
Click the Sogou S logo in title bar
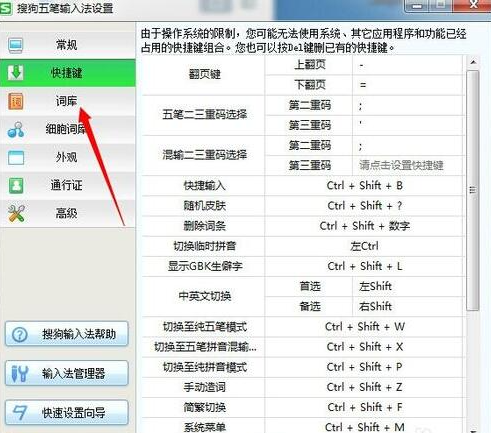point(6,8)
